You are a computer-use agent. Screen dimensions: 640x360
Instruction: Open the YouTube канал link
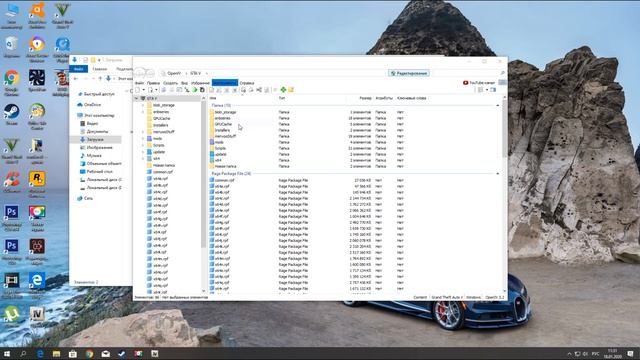(x=479, y=83)
